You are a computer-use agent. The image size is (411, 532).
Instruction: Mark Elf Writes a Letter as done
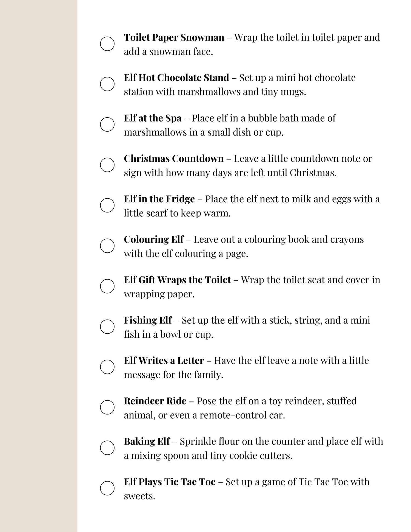tap(107, 367)
